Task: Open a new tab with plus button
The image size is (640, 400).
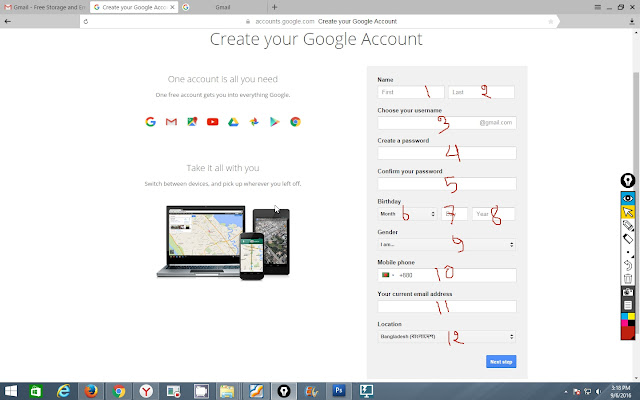Action: click(274, 7)
